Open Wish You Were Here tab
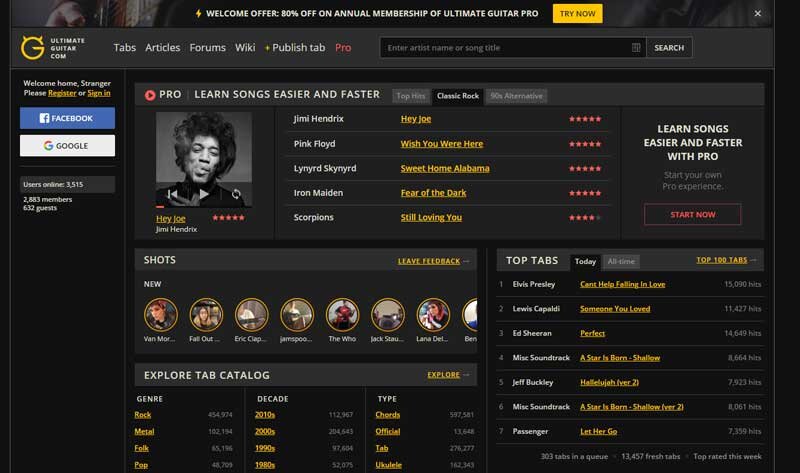 442,144
